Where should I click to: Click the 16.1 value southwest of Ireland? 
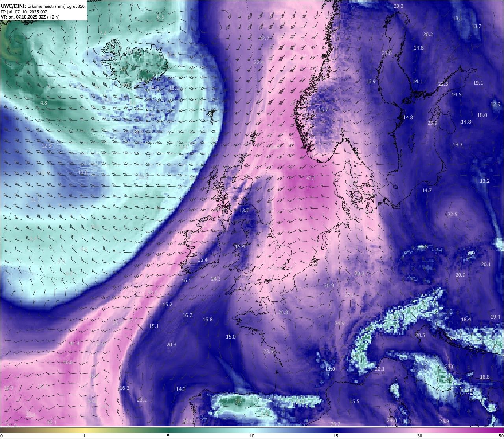click(186, 280)
